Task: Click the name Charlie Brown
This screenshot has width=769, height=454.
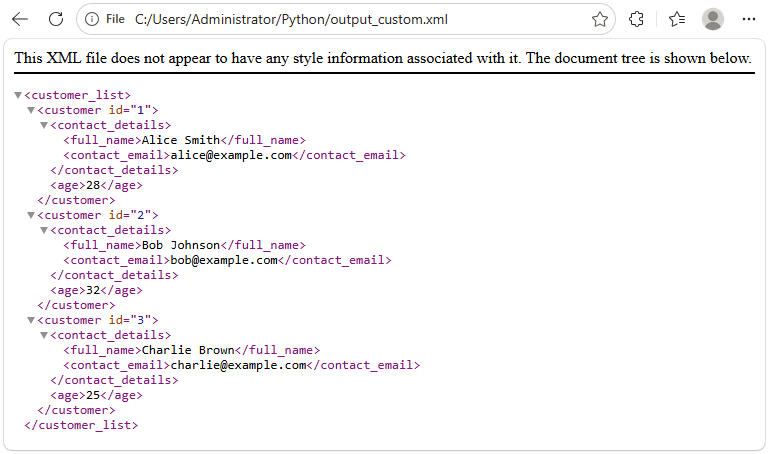Action: click(x=188, y=350)
